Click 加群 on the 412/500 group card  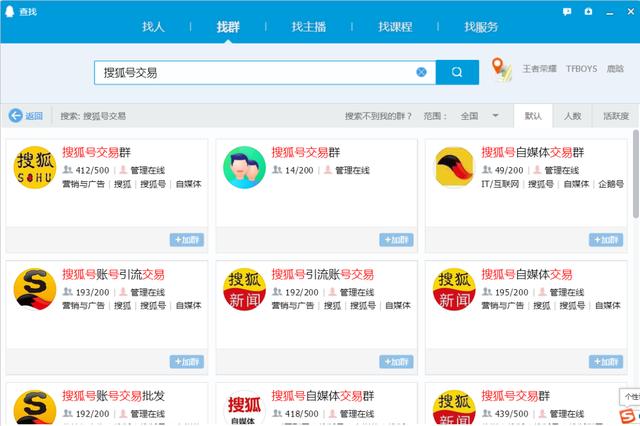click(x=186, y=240)
